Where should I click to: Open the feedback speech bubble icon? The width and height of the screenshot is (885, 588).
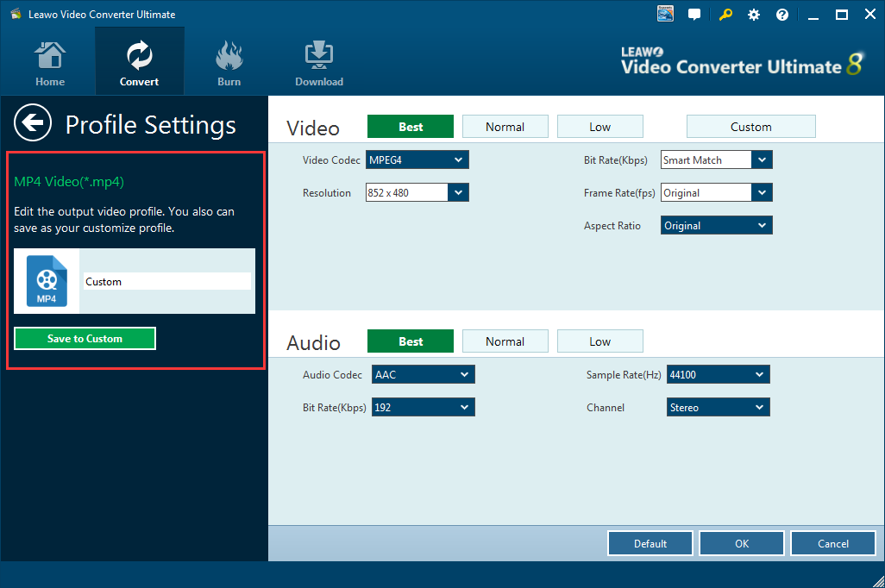click(x=694, y=15)
